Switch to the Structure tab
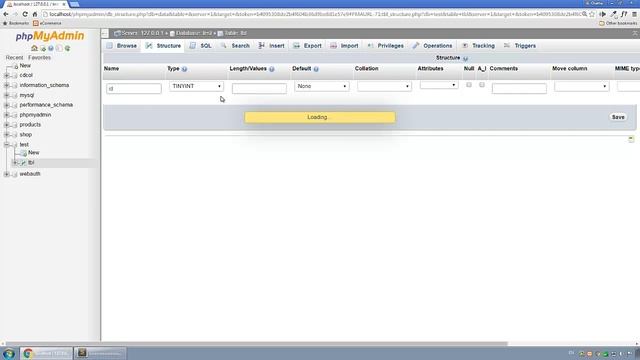The image size is (640, 360). [x=163, y=46]
